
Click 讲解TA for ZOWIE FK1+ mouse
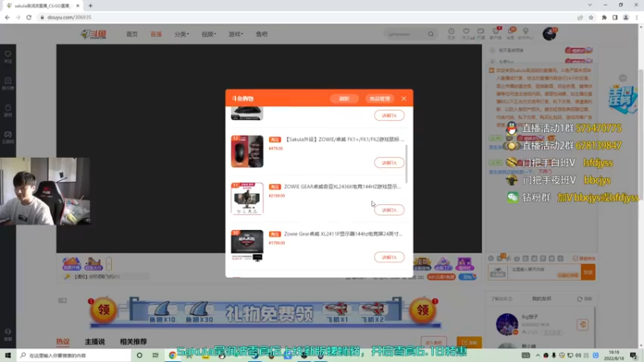pos(389,162)
